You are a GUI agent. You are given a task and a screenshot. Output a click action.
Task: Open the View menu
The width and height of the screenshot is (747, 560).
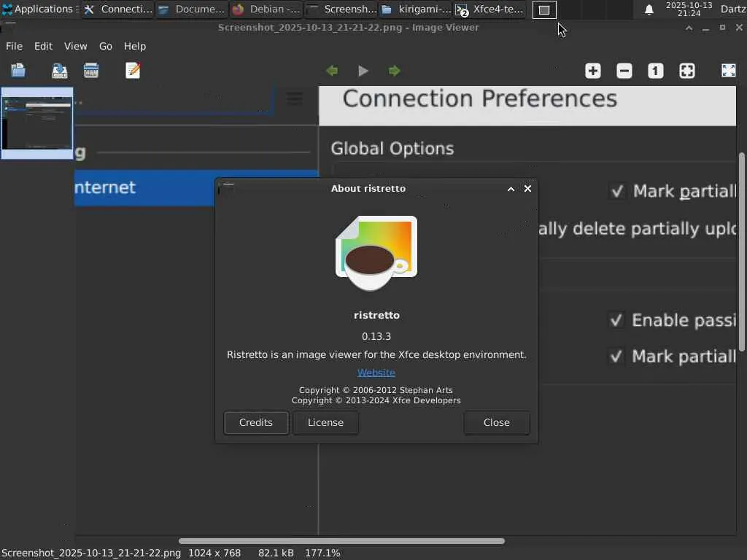click(76, 46)
